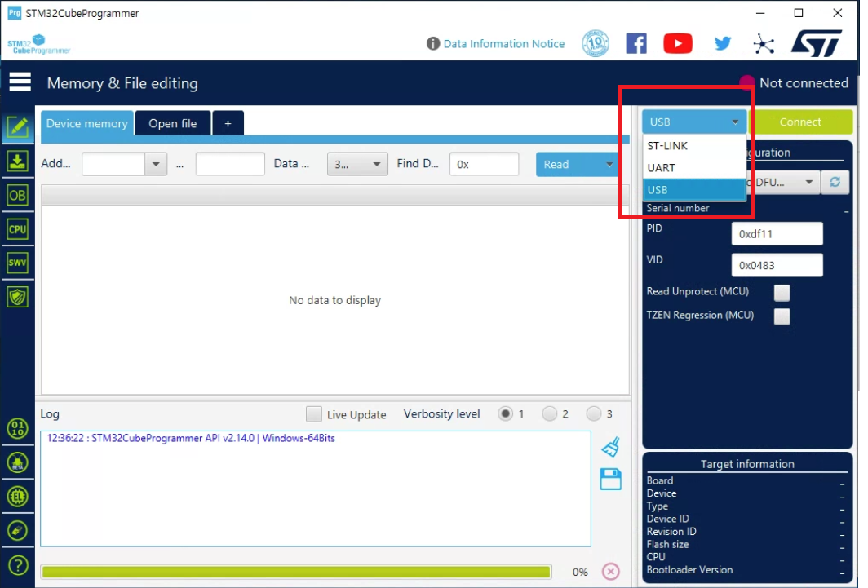Check Read Unprotect (MCU) checkbox

pos(782,292)
